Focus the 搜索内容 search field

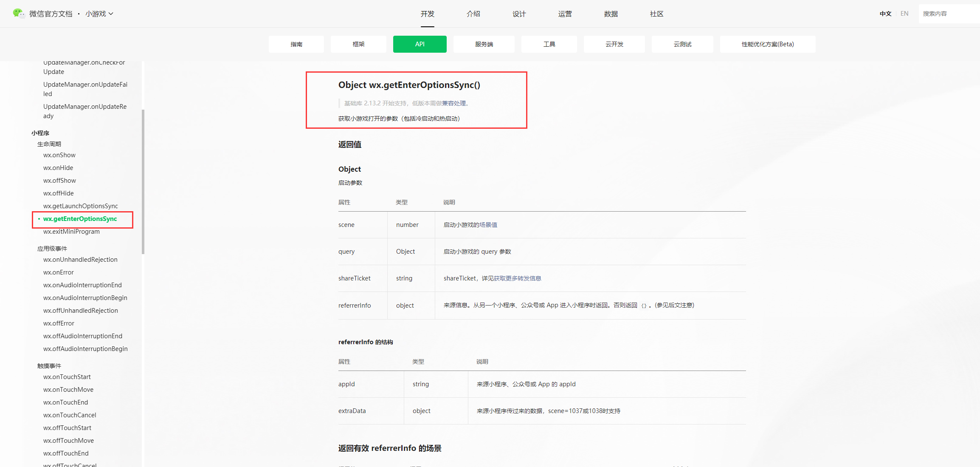[949, 14]
